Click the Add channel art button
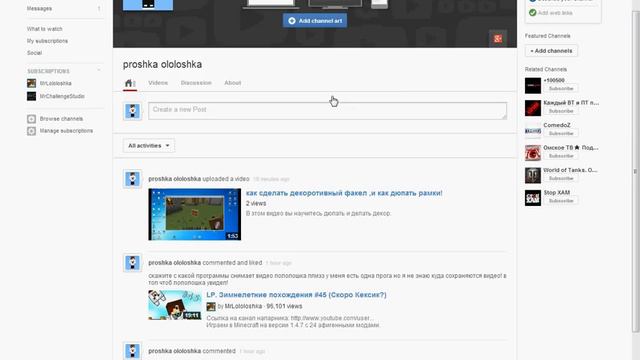Viewport: 640px width, 360px height. [315, 21]
